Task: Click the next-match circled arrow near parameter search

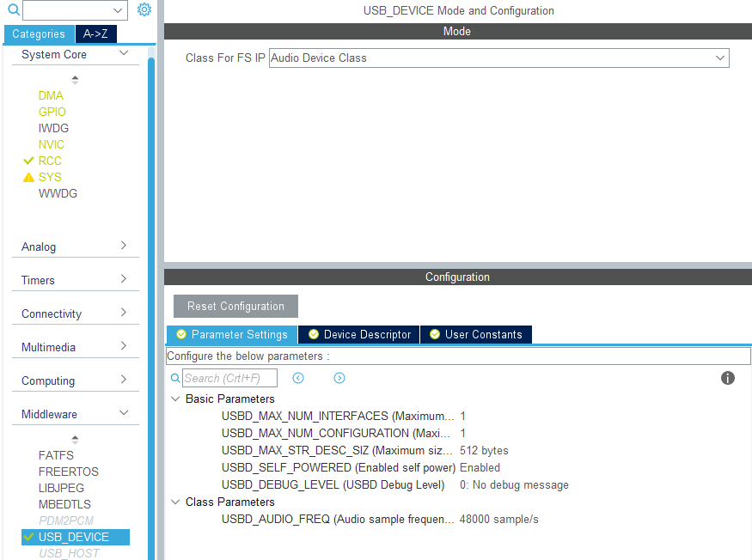Action: 339,378
